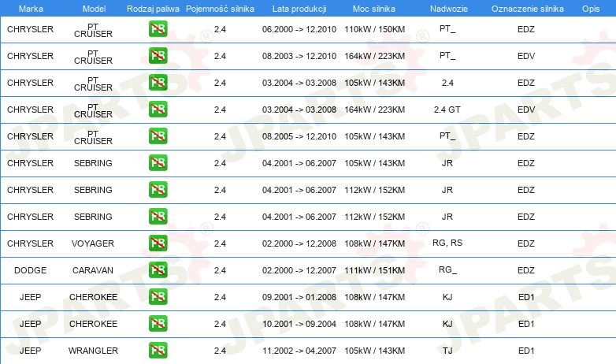Image resolution: width=616 pixels, height=364 pixels.
Task: Click the 108kW / 147KM value in the Voyager row
Action: pyautogui.click(x=374, y=243)
